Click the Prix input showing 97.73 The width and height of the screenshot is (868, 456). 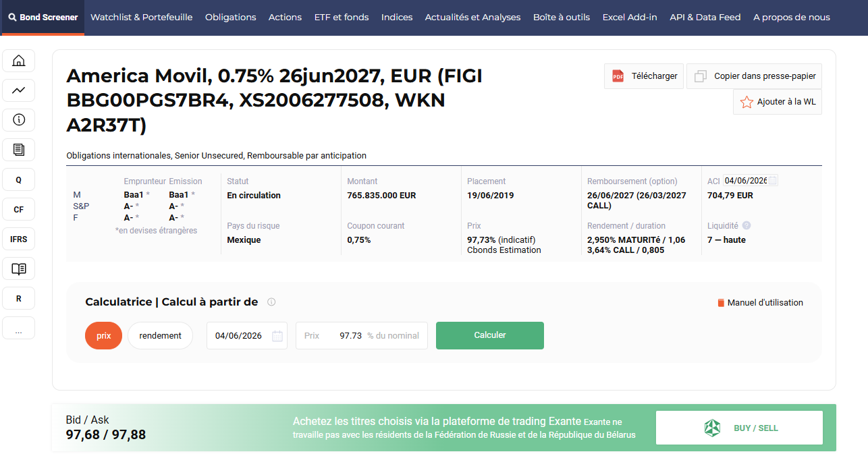(362, 336)
